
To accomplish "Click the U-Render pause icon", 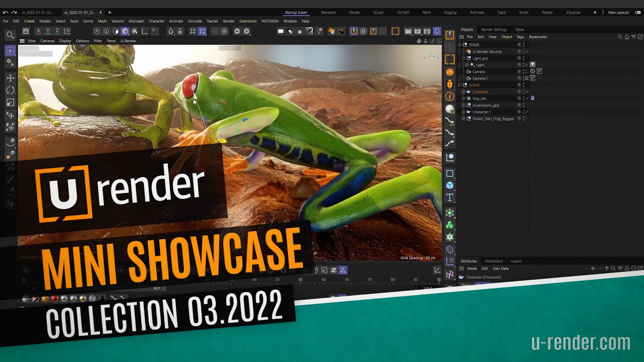I will (x=363, y=31).
